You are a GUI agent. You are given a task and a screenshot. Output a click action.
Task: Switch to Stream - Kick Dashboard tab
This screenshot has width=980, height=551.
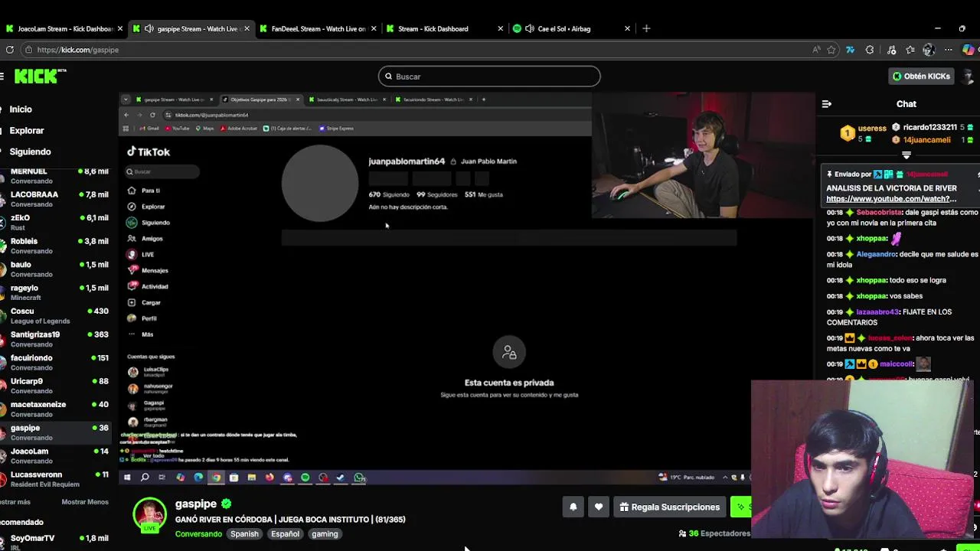click(444, 28)
